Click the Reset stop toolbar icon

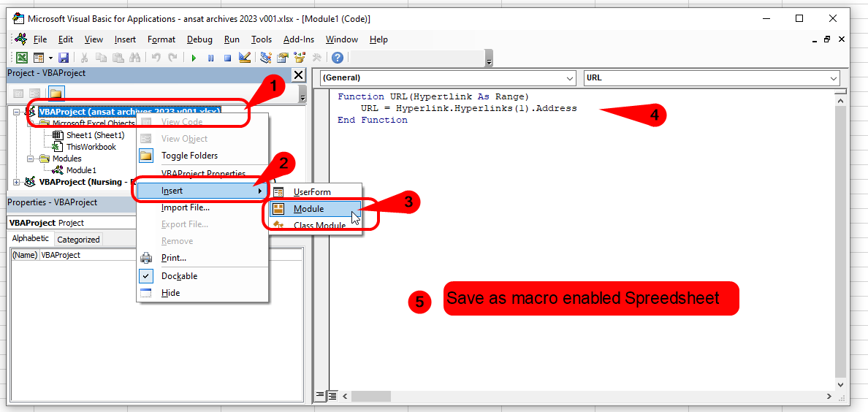tap(227, 58)
